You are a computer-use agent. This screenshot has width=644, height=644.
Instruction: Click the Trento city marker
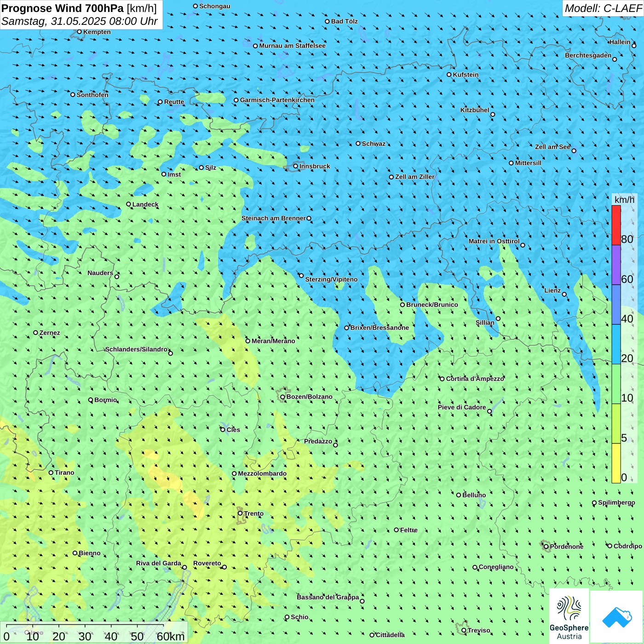tap(240, 513)
